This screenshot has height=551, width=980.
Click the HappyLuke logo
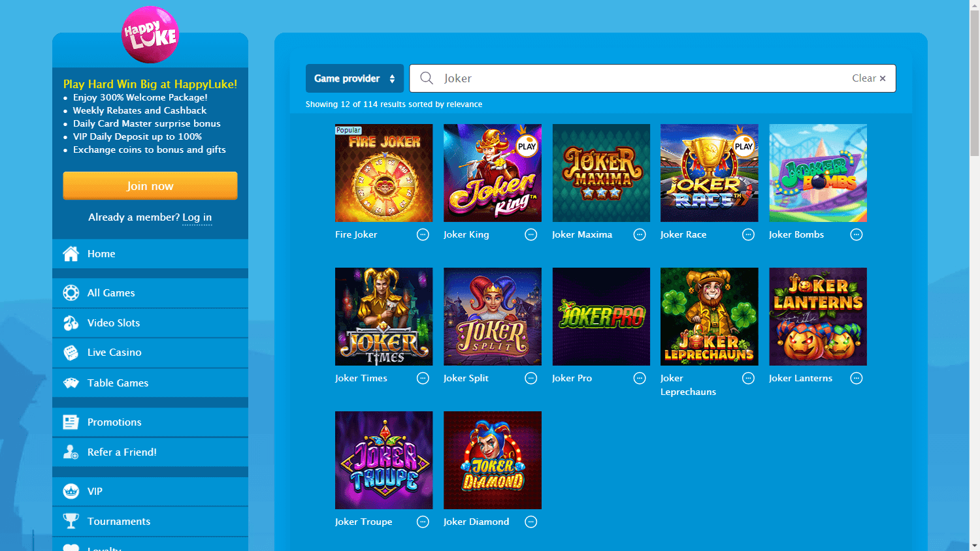coord(150,35)
